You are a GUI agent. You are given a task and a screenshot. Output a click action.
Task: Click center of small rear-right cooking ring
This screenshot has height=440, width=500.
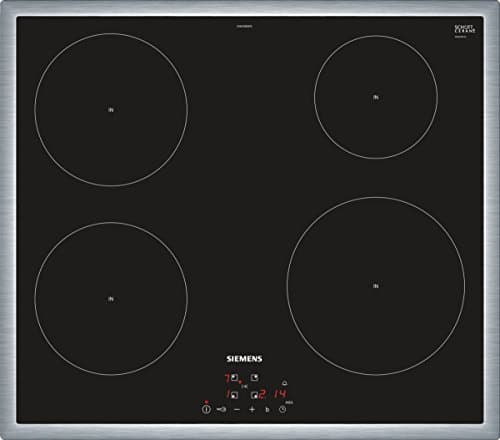[376, 97]
